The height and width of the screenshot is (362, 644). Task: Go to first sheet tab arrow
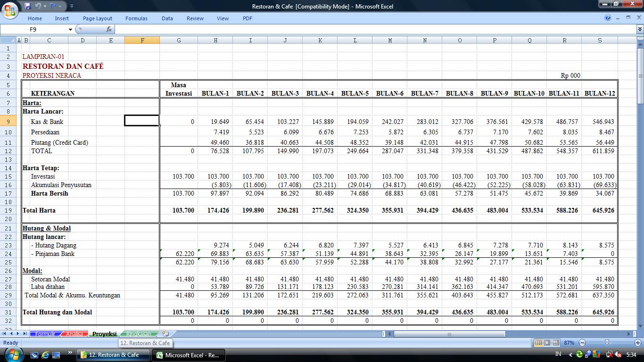coord(5,334)
